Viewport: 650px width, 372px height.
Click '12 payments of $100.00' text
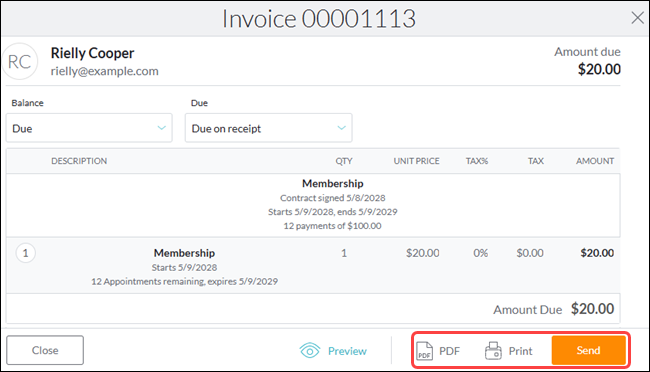(x=332, y=226)
